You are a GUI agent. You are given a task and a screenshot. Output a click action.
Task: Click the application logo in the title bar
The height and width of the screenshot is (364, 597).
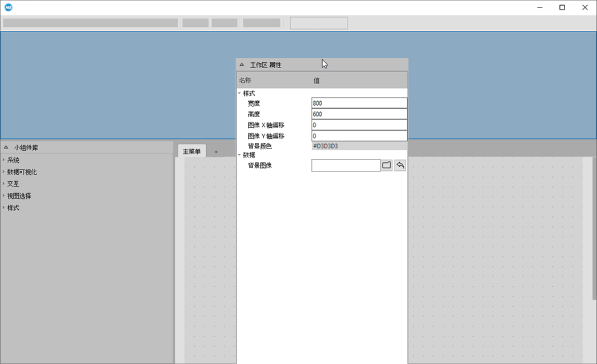point(8,7)
